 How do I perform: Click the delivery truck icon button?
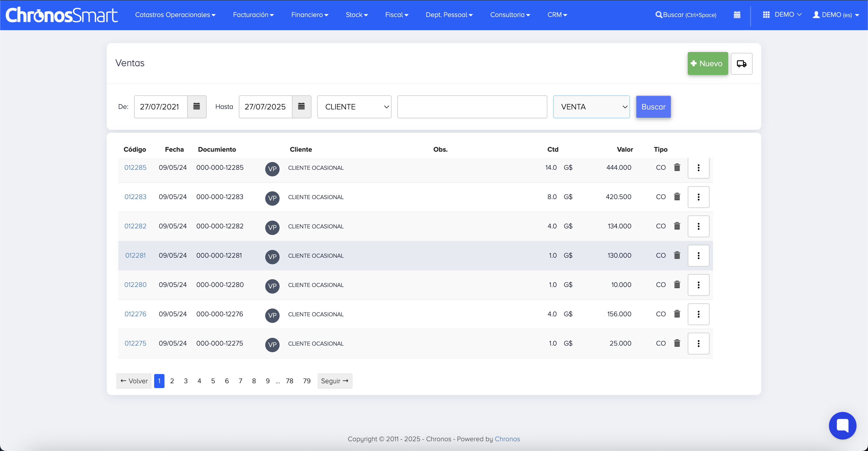tap(741, 63)
